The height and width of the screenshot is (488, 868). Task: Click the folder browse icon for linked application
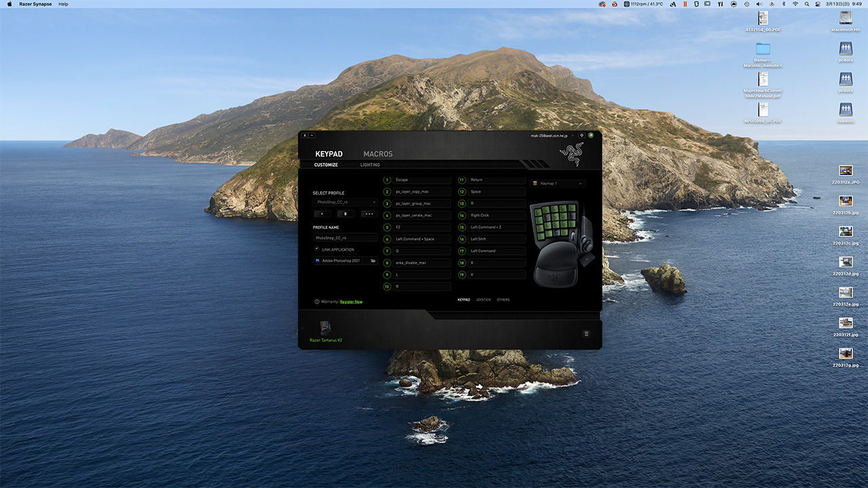(373, 260)
